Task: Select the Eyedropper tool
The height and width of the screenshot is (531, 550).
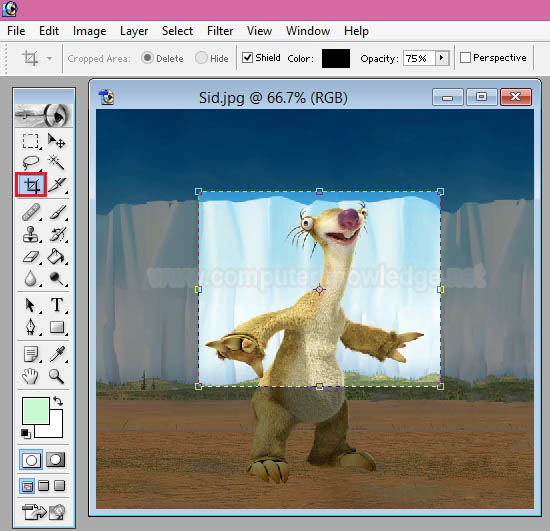Action: pyautogui.click(x=57, y=354)
